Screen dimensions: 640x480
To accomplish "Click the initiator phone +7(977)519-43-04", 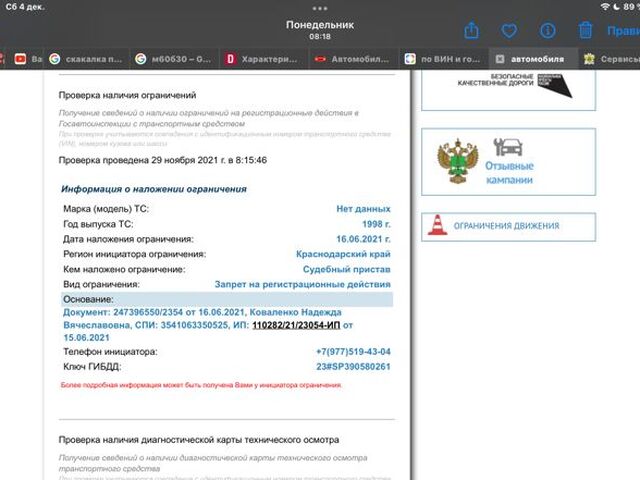I will [353, 351].
